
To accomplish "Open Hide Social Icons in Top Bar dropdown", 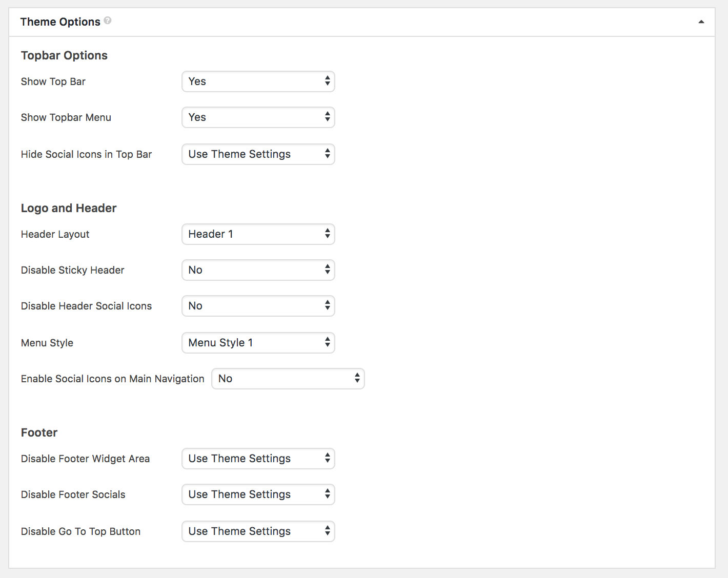I will tap(258, 154).
